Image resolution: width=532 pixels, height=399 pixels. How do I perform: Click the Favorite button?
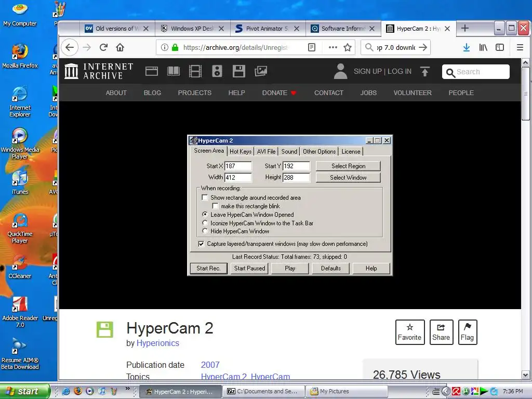(x=410, y=332)
